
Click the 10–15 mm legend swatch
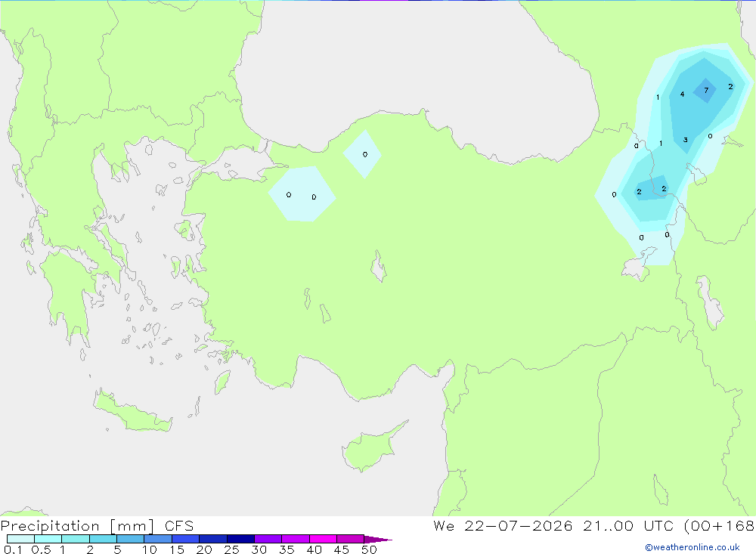pos(158,539)
